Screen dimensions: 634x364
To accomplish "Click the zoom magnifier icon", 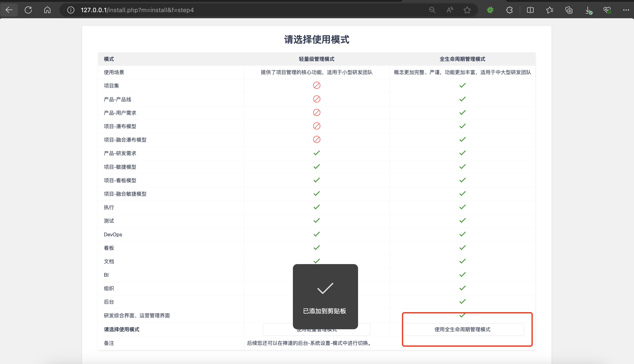I will (432, 10).
